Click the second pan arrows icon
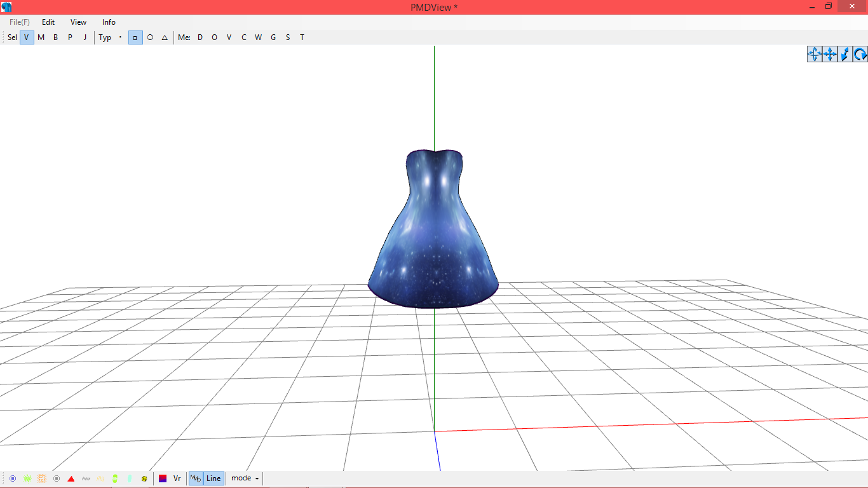Image resolution: width=868 pixels, height=488 pixels. (x=830, y=54)
